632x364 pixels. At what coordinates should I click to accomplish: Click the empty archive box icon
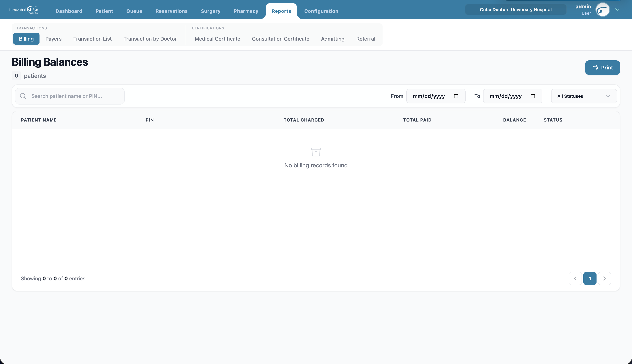pyautogui.click(x=316, y=152)
